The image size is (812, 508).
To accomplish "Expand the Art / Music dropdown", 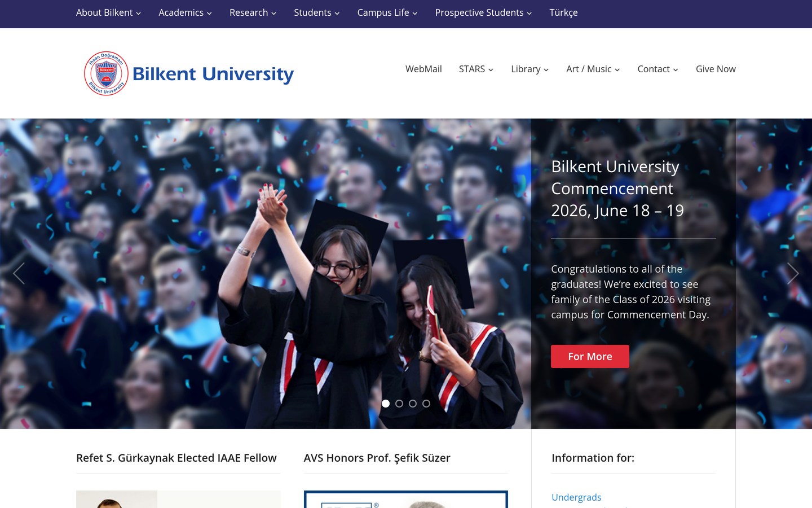I will [x=593, y=69].
